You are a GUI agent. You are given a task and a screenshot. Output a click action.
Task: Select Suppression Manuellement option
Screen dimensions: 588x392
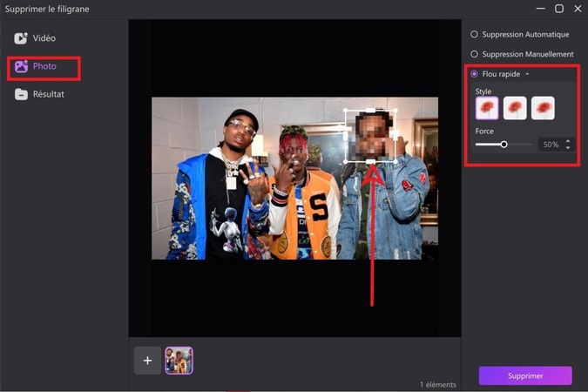coord(522,54)
